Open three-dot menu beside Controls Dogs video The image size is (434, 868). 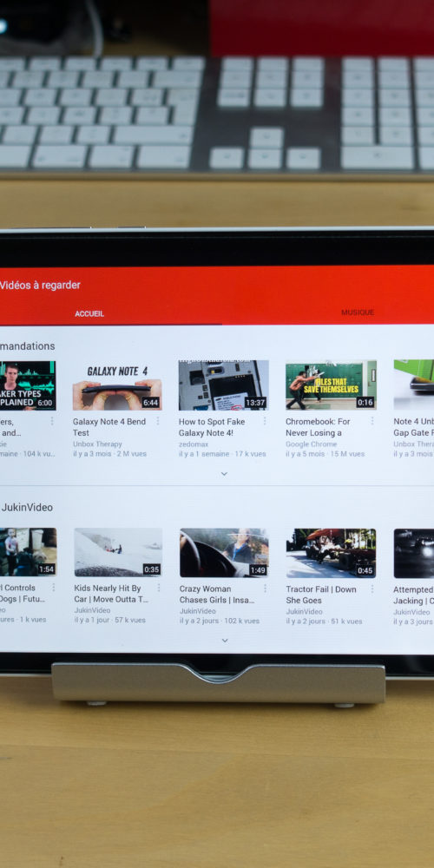53,588
